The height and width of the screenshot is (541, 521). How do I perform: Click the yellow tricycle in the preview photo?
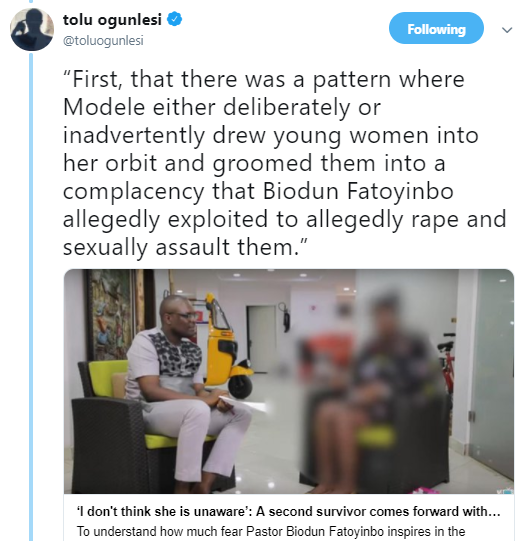click(x=227, y=345)
